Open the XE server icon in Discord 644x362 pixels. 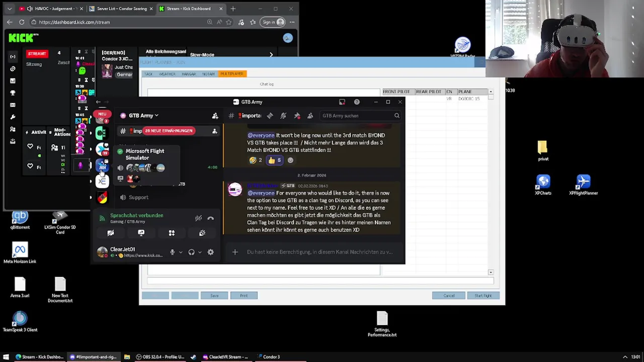click(102, 182)
